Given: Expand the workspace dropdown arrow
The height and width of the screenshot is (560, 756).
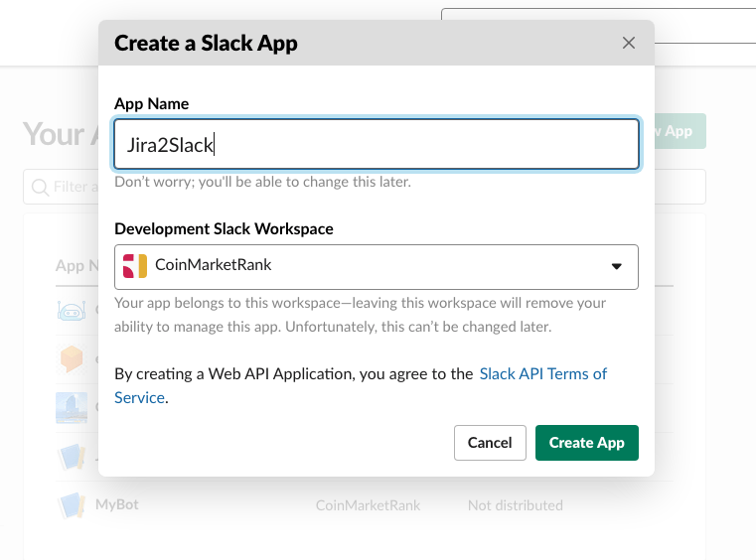Looking at the screenshot, I should point(616,266).
